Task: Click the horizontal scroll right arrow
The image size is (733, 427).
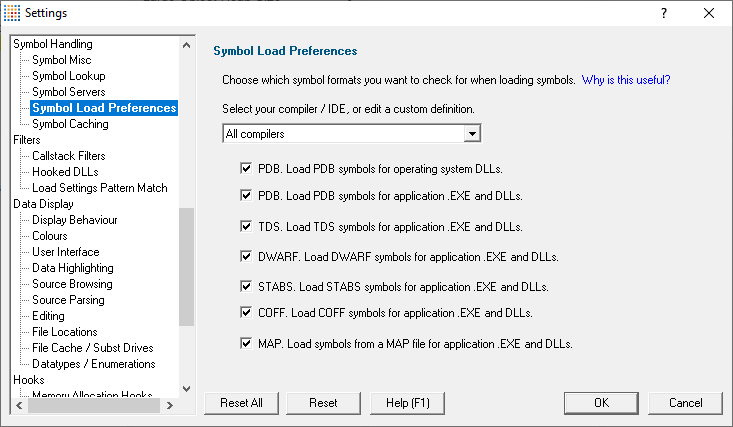Action: click(170, 405)
